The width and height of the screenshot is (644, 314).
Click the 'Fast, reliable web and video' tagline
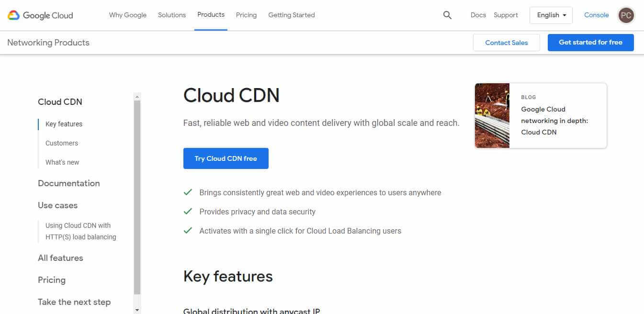point(321,123)
